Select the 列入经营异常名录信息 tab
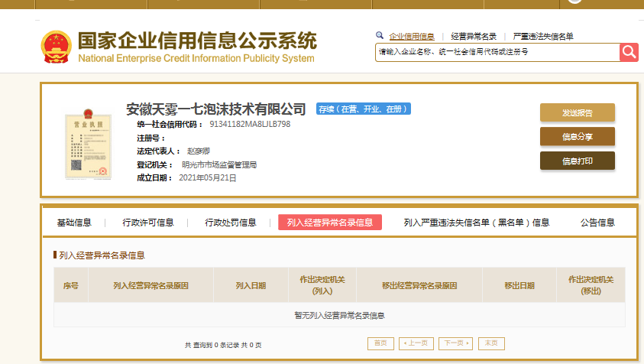 coord(330,222)
